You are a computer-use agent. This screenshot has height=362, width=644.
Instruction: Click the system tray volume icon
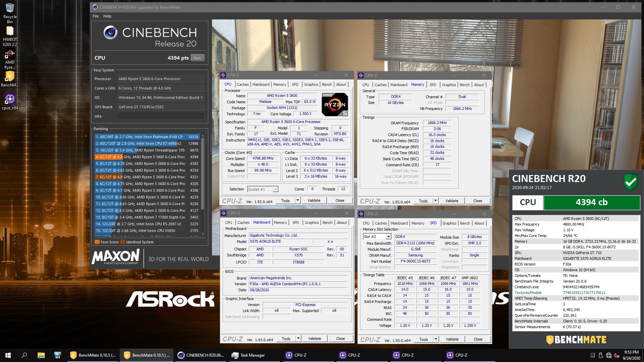(616, 355)
